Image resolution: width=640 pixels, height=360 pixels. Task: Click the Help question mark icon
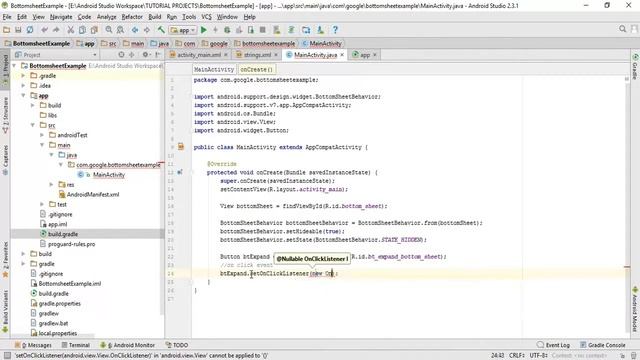tap(335, 30)
